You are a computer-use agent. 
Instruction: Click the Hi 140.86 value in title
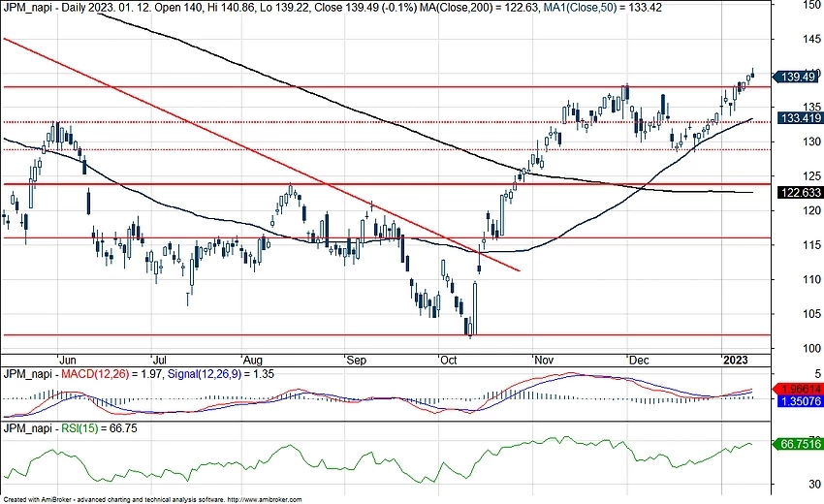tap(233, 8)
